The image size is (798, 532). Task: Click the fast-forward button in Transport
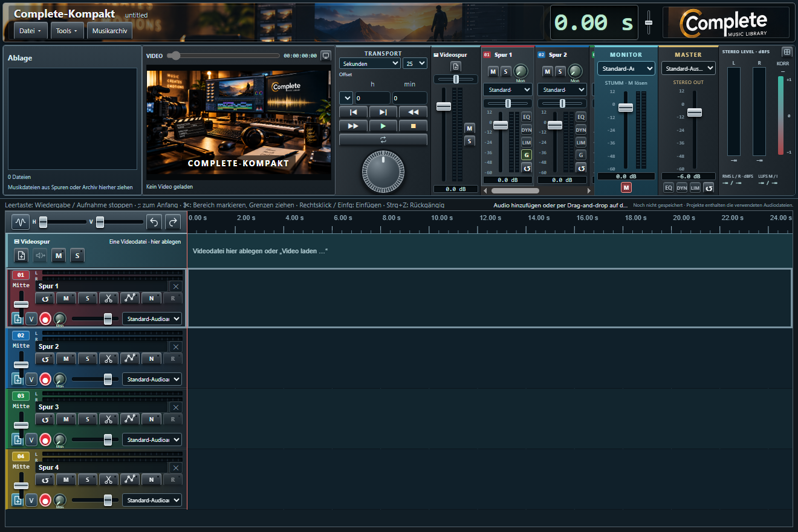(354, 126)
